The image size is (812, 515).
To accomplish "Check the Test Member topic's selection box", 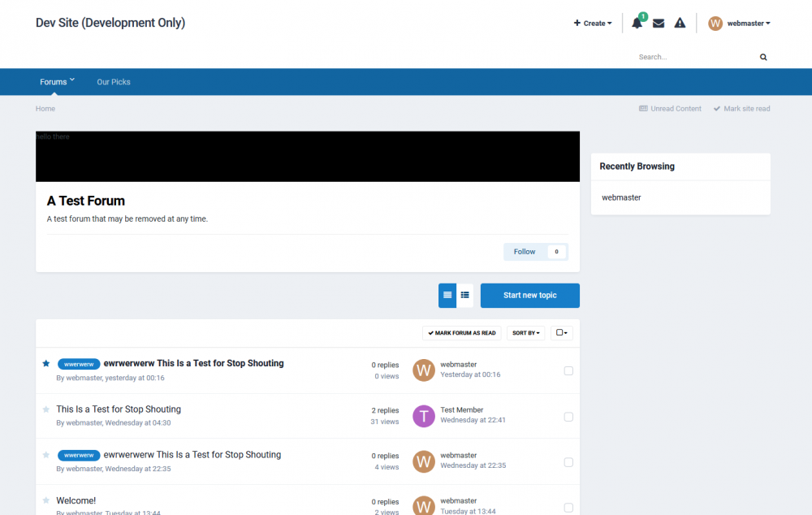I will [568, 416].
